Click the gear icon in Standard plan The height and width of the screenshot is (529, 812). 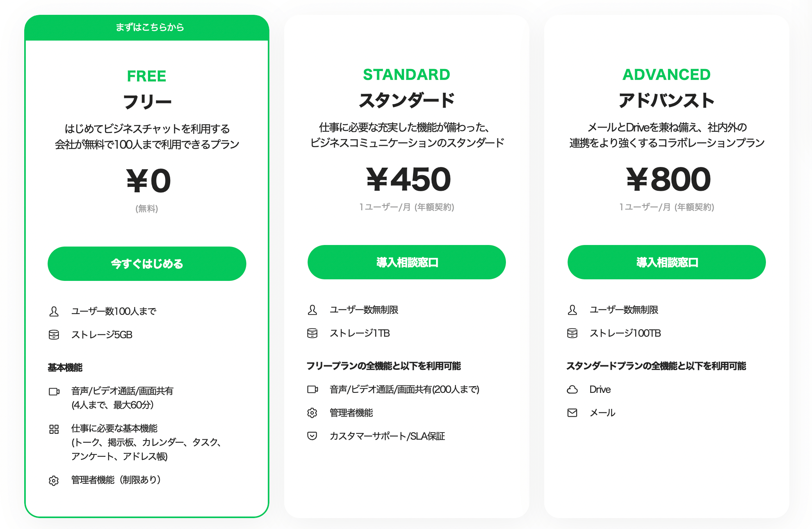[312, 413]
